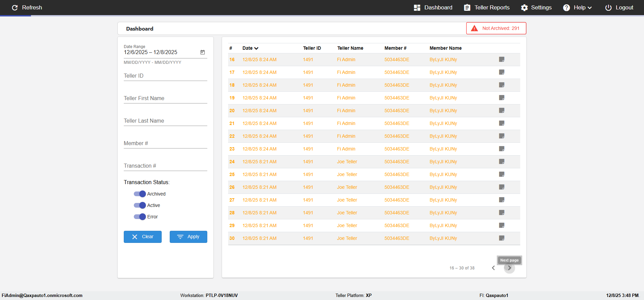Screen dimensions: 644x300
Task: Click the Apply filter button
Action: coord(189,237)
